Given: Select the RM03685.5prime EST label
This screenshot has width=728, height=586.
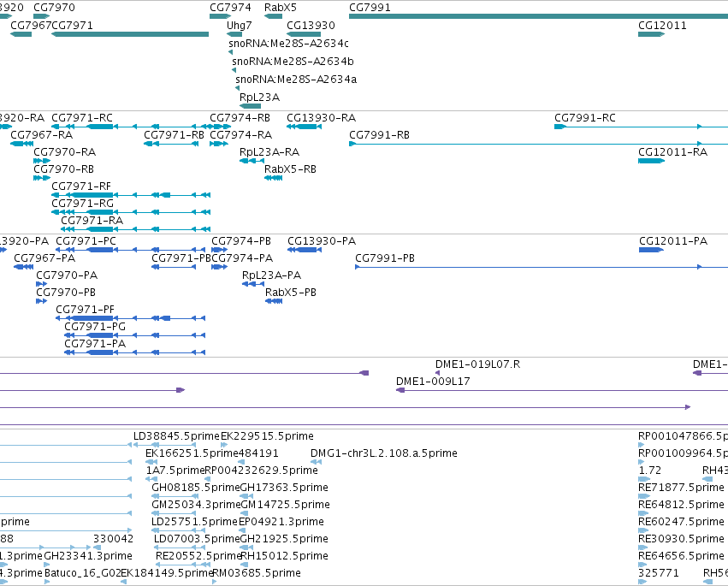Looking at the screenshot, I should (257, 573).
